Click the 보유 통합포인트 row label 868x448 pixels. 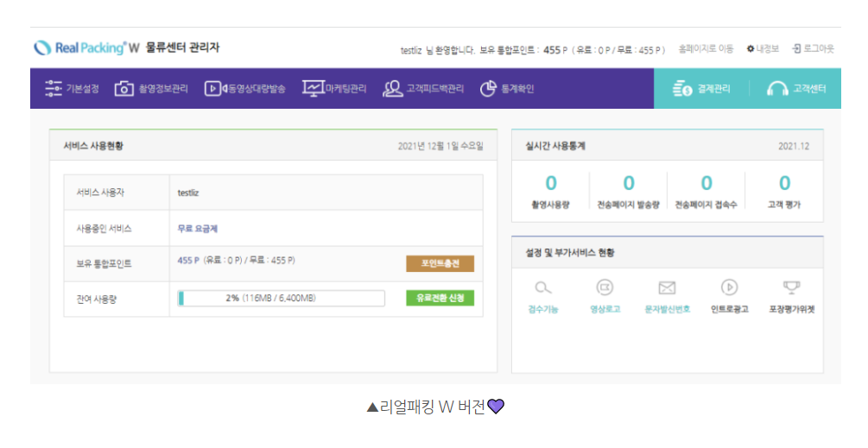(104, 264)
